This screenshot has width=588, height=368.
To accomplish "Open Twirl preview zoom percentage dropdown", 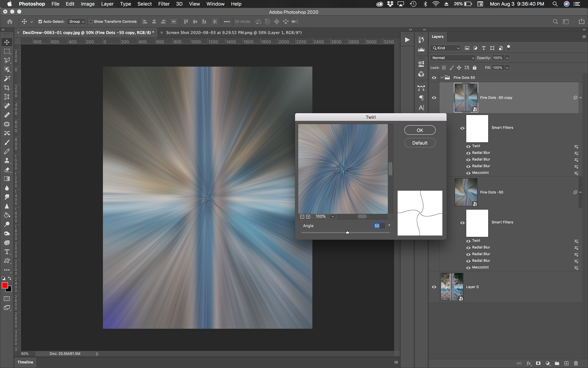I will coord(333,217).
